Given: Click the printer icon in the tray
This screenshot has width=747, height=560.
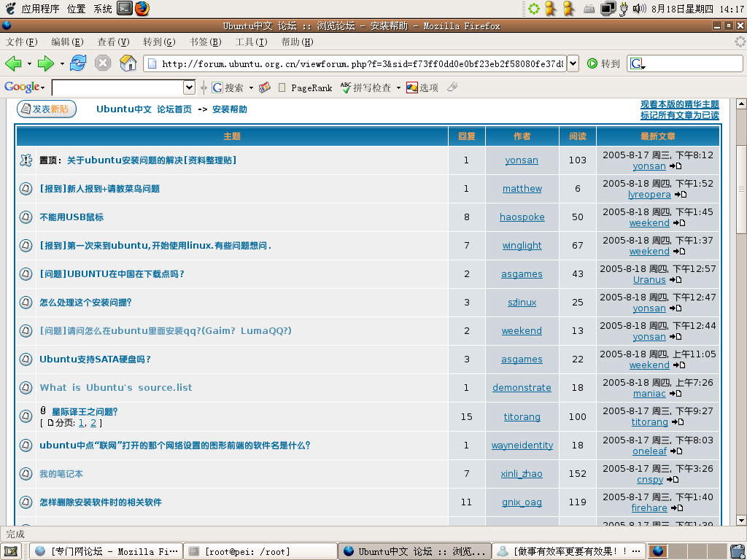Looking at the screenshot, I should coord(589,9).
